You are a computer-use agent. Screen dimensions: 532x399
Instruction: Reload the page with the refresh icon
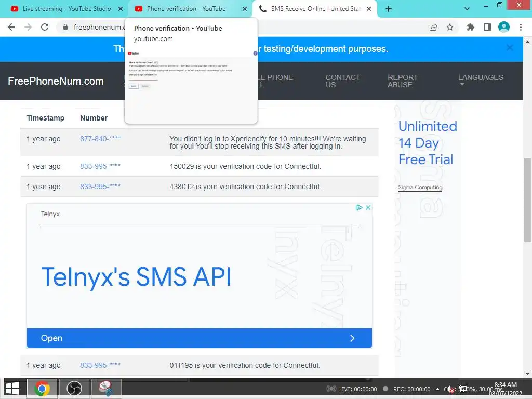point(45,27)
